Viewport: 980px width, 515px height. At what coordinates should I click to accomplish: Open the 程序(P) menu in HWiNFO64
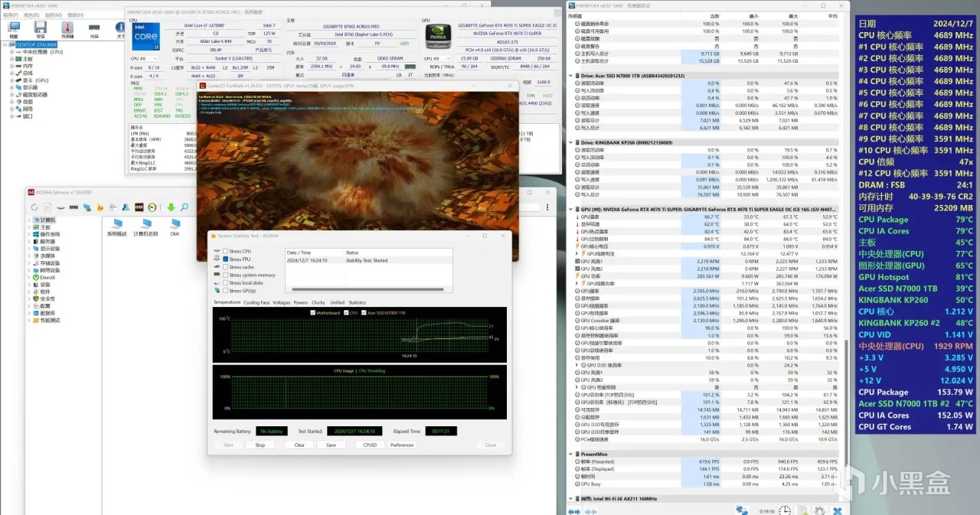point(11,15)
